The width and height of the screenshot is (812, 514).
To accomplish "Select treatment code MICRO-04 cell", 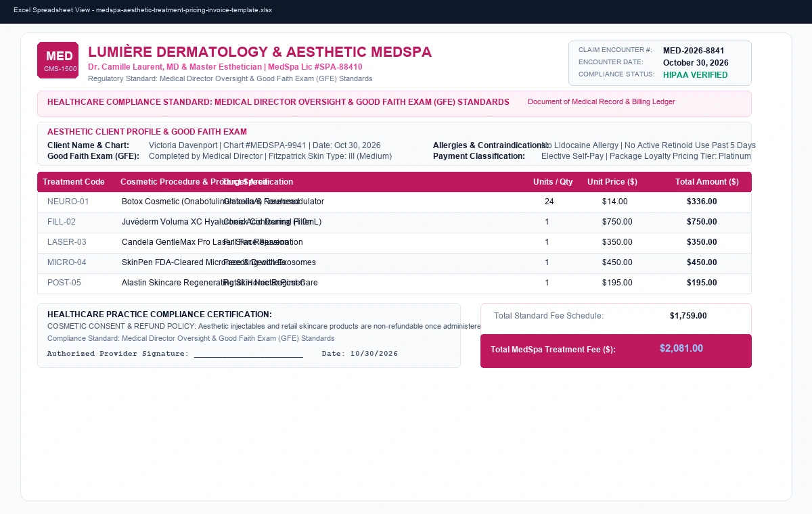I will (x=67, y=262).
